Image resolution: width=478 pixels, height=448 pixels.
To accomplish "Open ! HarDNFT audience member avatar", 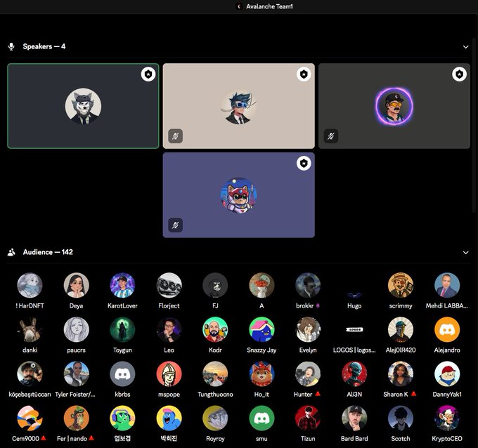I will (x=30, y=285).
